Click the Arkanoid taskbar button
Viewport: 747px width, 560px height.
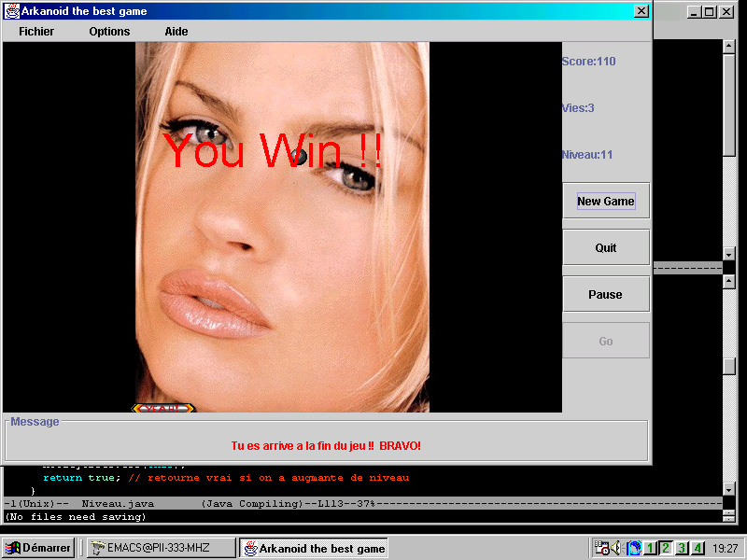[x=313, y=548]
